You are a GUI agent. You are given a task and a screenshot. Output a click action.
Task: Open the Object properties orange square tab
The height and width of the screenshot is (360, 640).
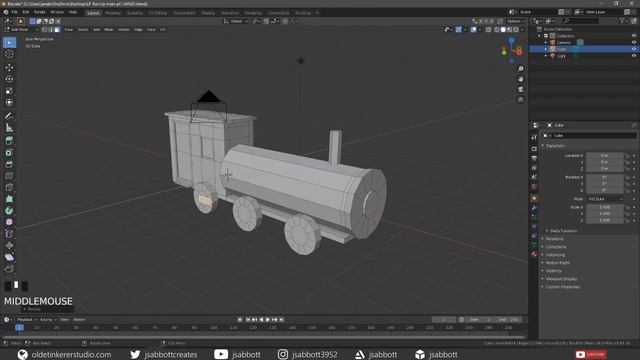[534, 198]
